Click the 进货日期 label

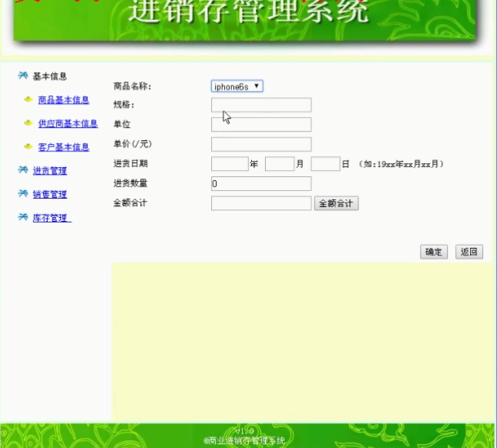[130, 163]
